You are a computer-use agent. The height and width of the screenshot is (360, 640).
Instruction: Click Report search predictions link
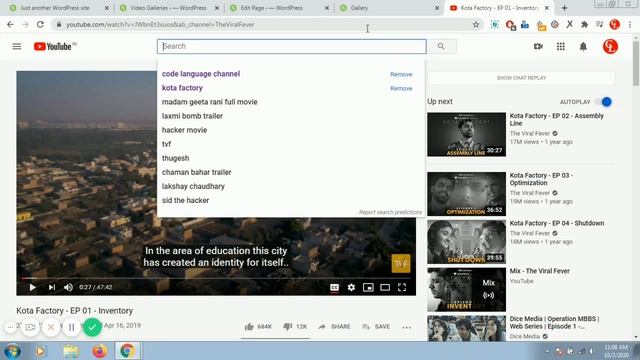pyautogui.click(x=390, y=212)
